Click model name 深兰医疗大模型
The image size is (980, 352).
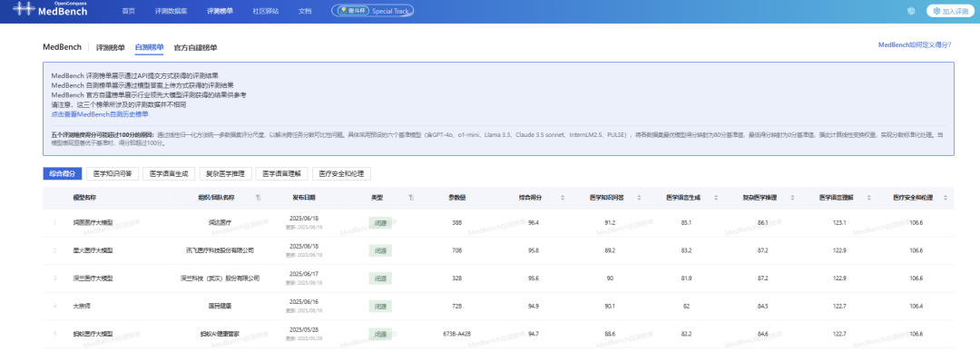pyautogui.click(x=93, y=279)
